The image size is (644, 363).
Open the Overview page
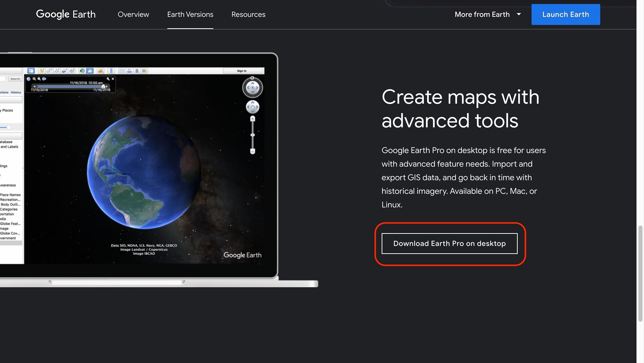click(x=133, y=14)
